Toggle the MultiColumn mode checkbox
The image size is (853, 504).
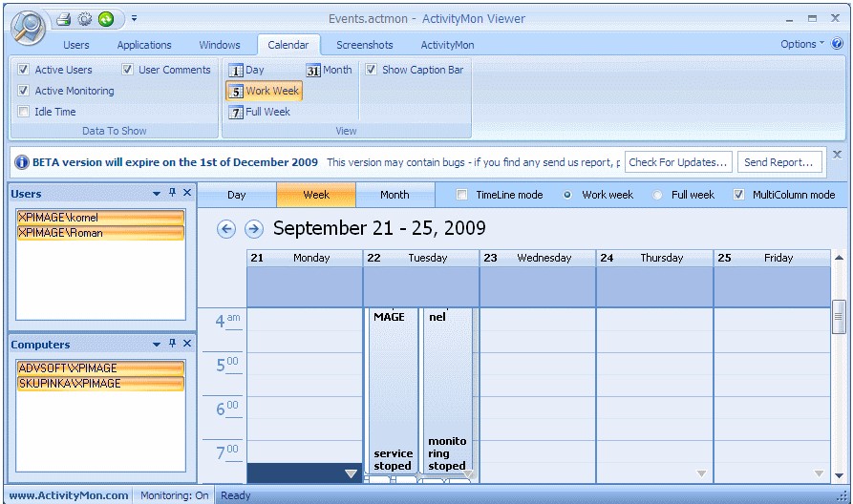(738, 194)
